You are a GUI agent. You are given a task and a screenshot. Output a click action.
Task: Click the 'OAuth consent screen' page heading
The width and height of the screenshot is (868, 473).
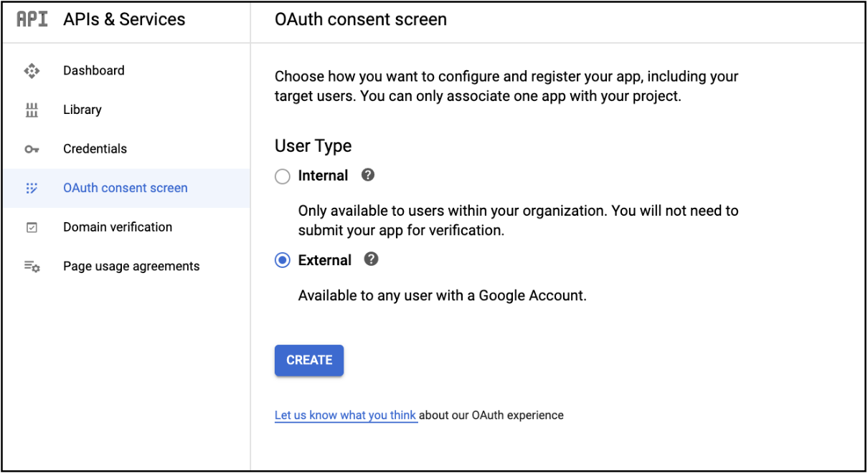[x=361, y=20]
